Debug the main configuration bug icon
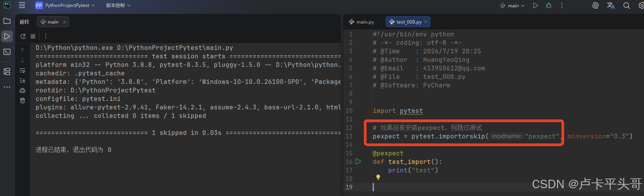Image resolution: width=644 pixels, height=196 pixels. [x=549, y=5]
